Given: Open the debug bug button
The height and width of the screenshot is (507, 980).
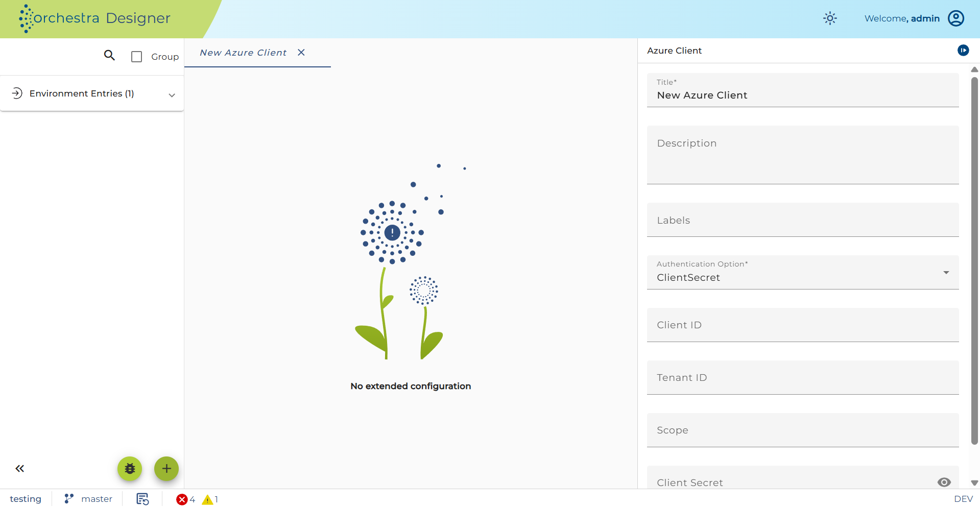Looking at the screenshot, I should coord(130,469).
